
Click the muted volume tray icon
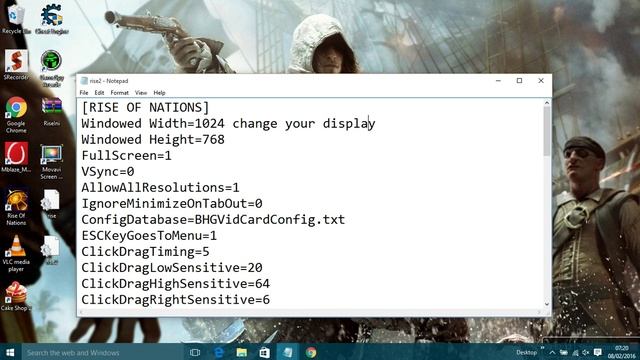click(x=586, y=352)
